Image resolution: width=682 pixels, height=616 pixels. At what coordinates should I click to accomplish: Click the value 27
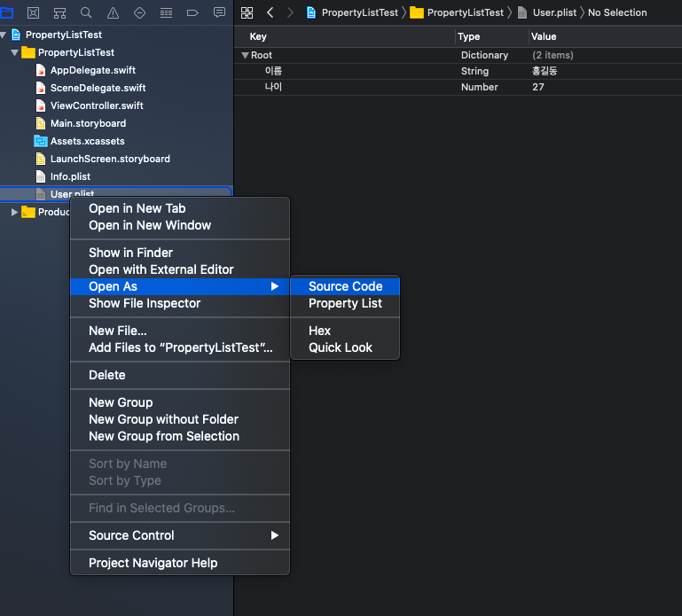coord(538,87)
